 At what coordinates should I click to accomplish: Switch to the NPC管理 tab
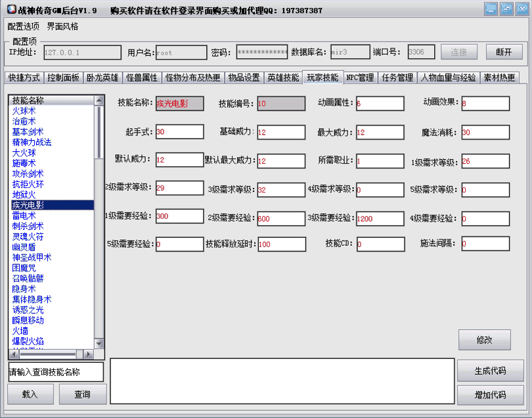tap(361, 78)
